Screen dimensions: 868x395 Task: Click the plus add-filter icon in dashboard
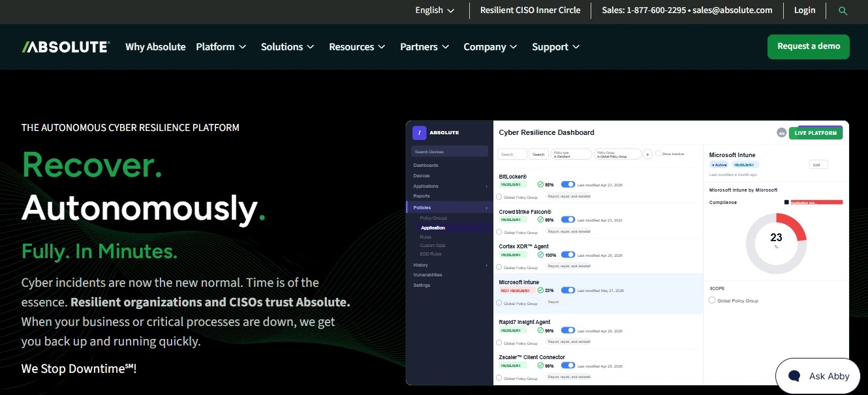click(647, 154)
